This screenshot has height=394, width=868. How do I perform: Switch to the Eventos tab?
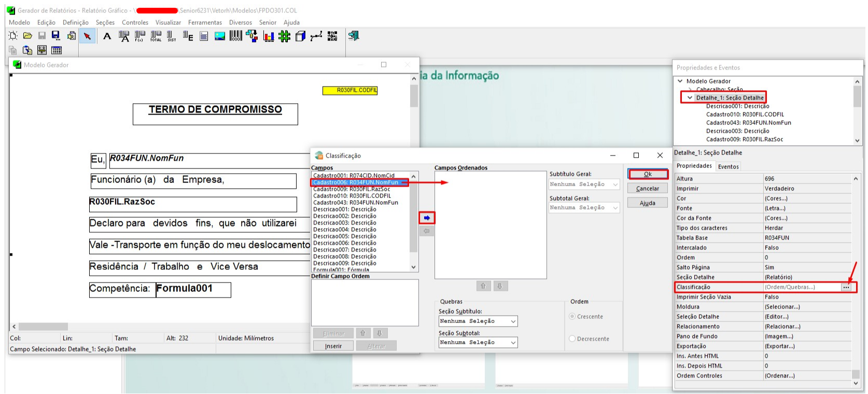click(x=728, y=166)
